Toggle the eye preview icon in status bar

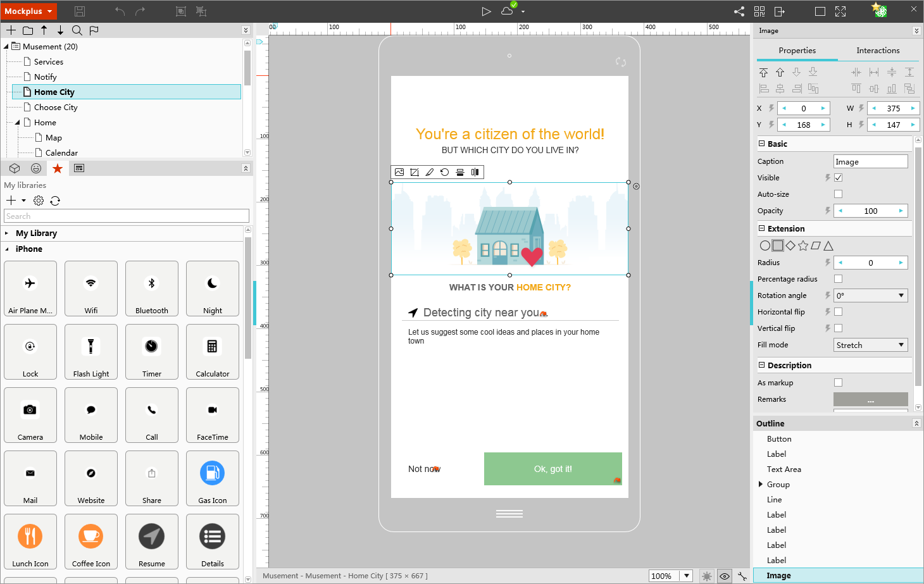point(725,576)
